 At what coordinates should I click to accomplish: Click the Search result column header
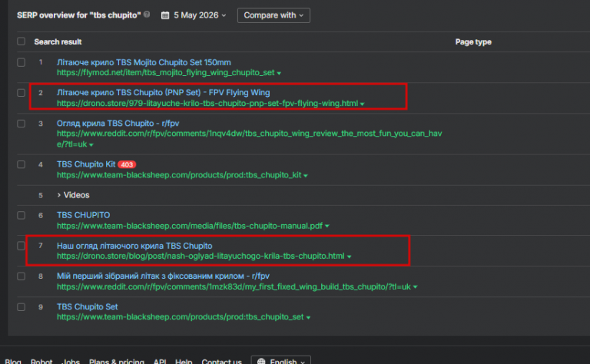(x=58, y=41)
